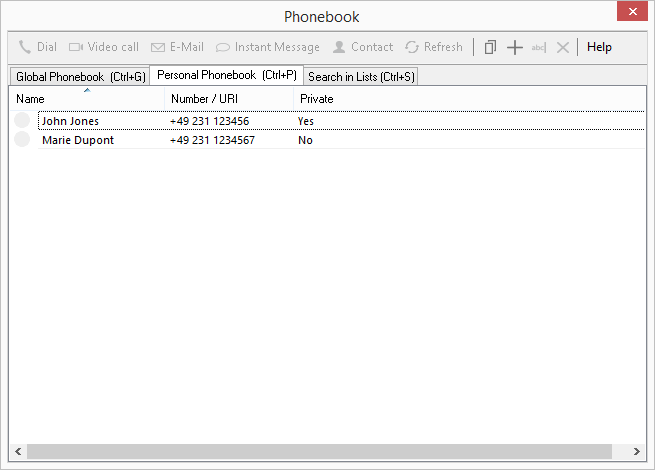655x470 pixels.
Task: Click the copy entry icon
Action: pos(490,47)
